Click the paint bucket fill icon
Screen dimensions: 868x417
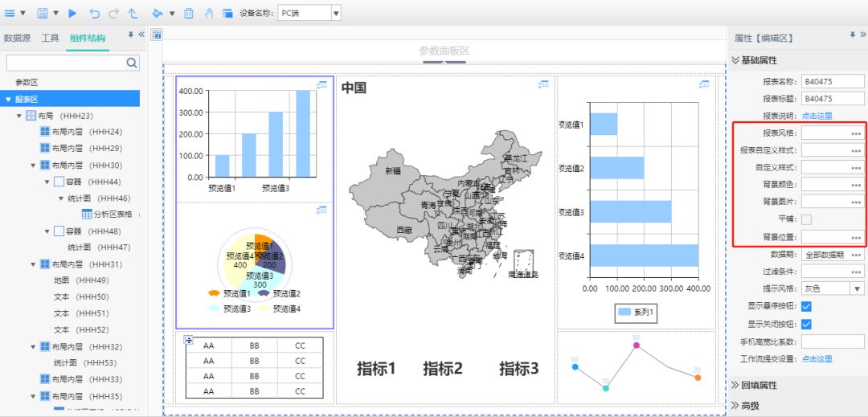157,13
